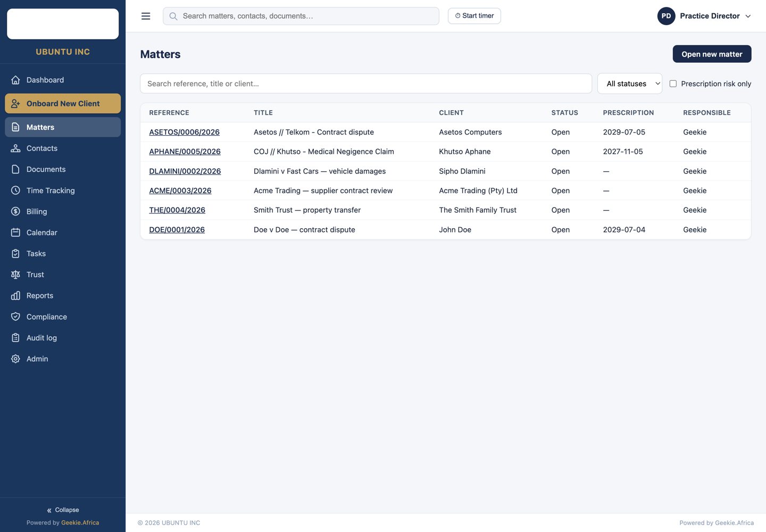Click the Tasks clipboard icon

coord(15,254)
